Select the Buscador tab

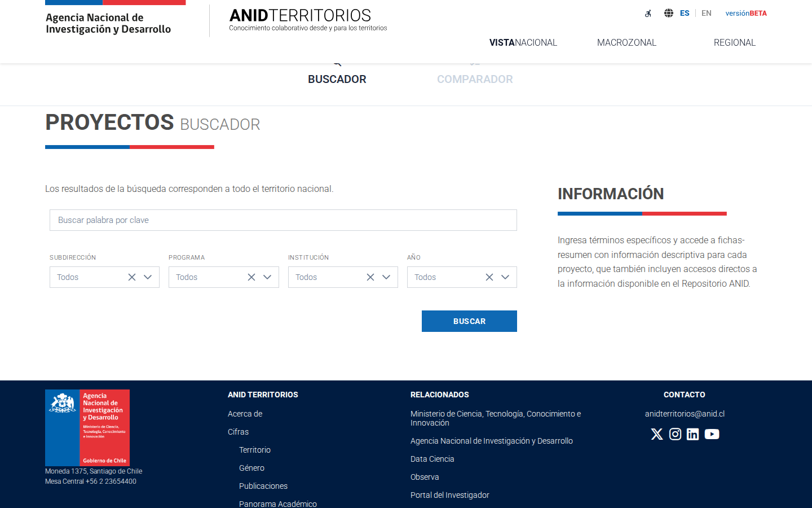coord(337,79)
